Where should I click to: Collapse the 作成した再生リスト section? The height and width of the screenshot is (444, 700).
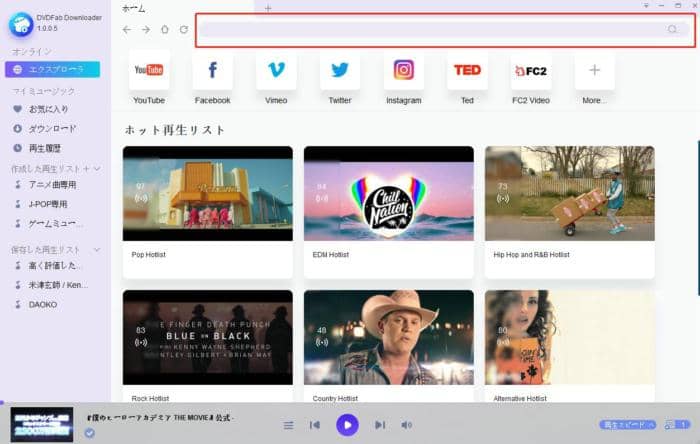[97, 169]
